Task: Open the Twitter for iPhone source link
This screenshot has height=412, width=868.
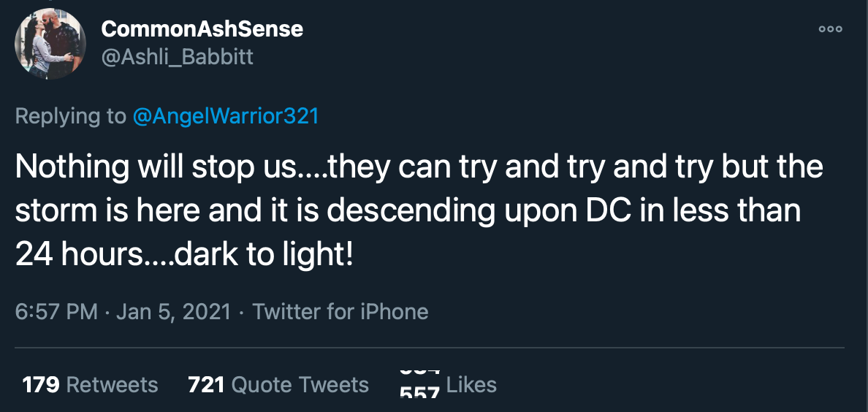Action: [340, 312]
